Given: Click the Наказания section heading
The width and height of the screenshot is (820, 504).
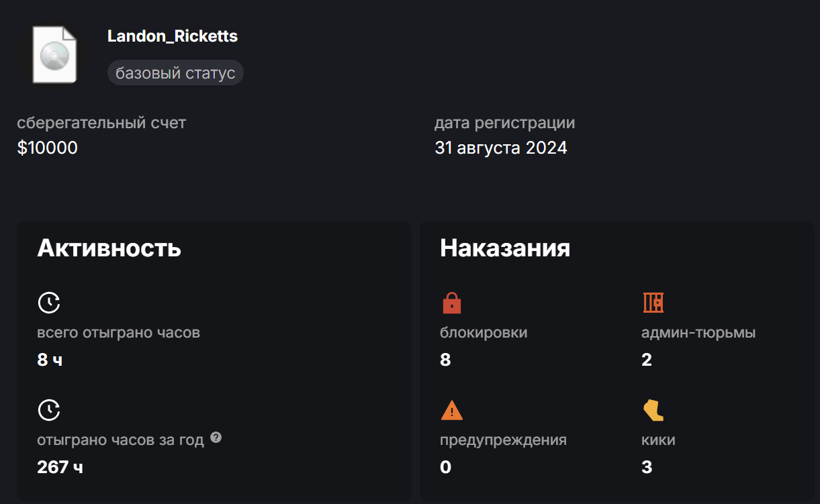Looking at the screenshot, I should 505,248.
